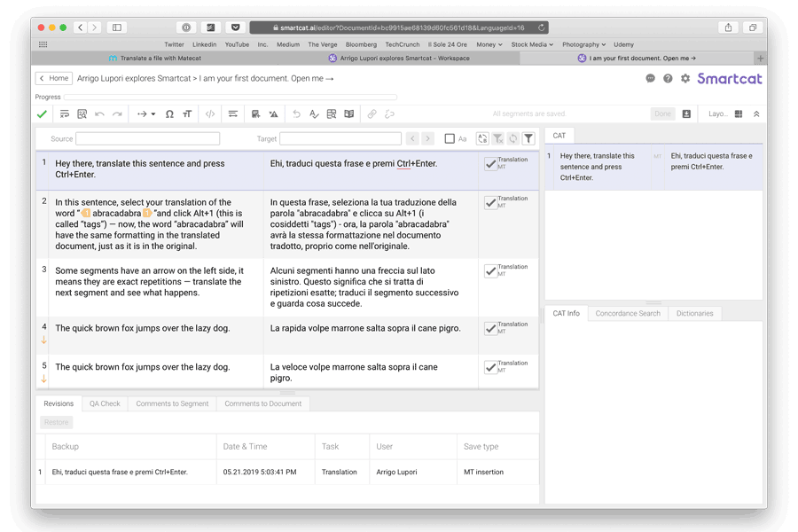This screenshot has height=532, width=798.
Task: Switch to the QA Check tab
Action: click(x=105, y=403)
